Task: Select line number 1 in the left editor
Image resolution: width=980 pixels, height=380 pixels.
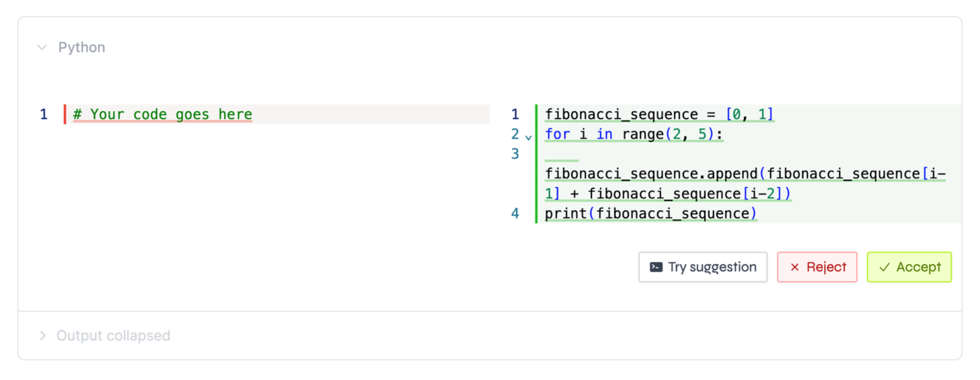Action: [x=43, y=114]
